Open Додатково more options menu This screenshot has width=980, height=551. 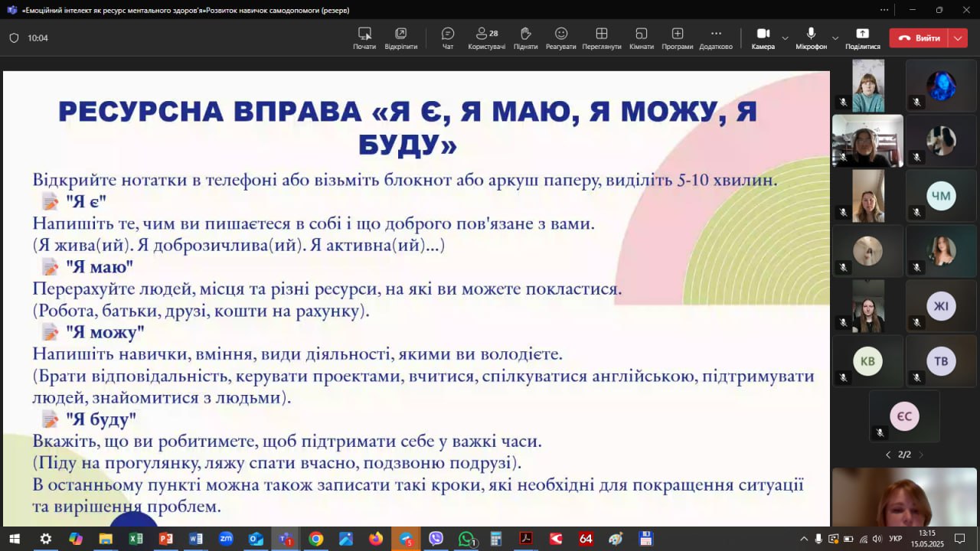pos(715,37)
